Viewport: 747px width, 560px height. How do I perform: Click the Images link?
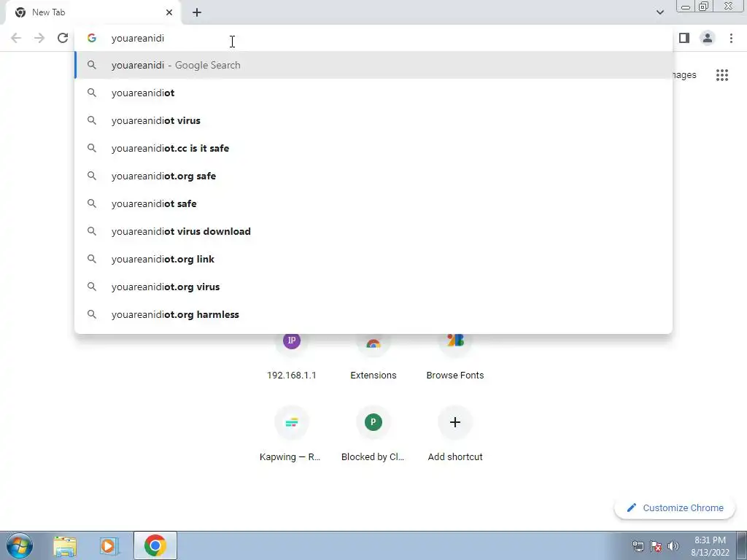(684, 75)
